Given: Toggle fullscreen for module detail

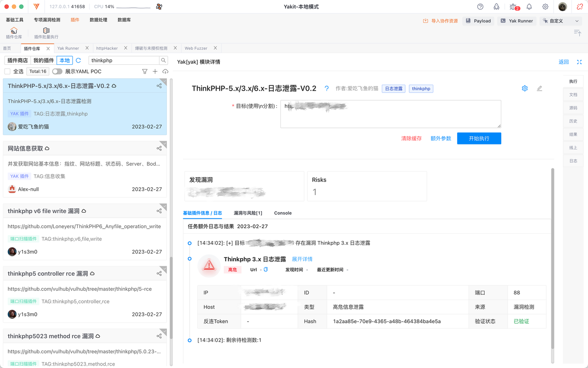Looking at the screenshot, I should (x=579, y=62).
